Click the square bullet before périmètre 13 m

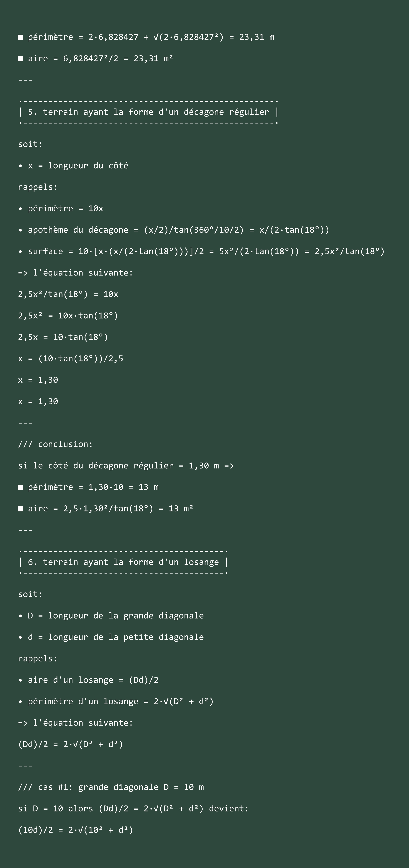point(21,487)
